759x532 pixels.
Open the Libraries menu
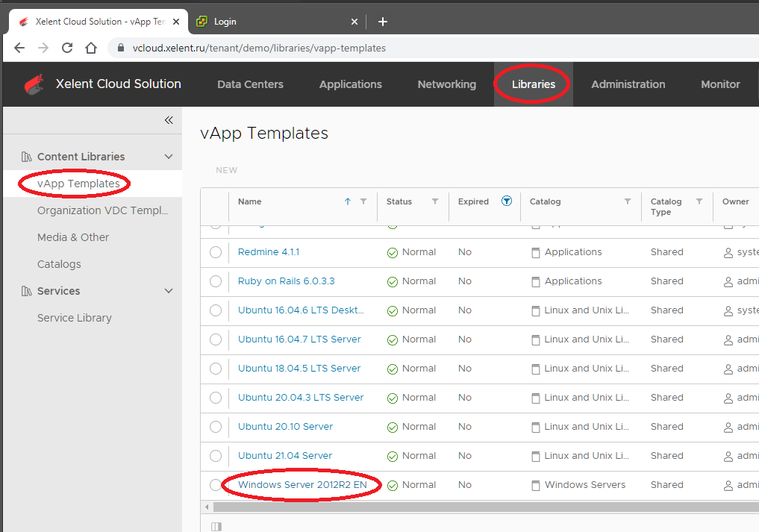click(x=534, y=84)
